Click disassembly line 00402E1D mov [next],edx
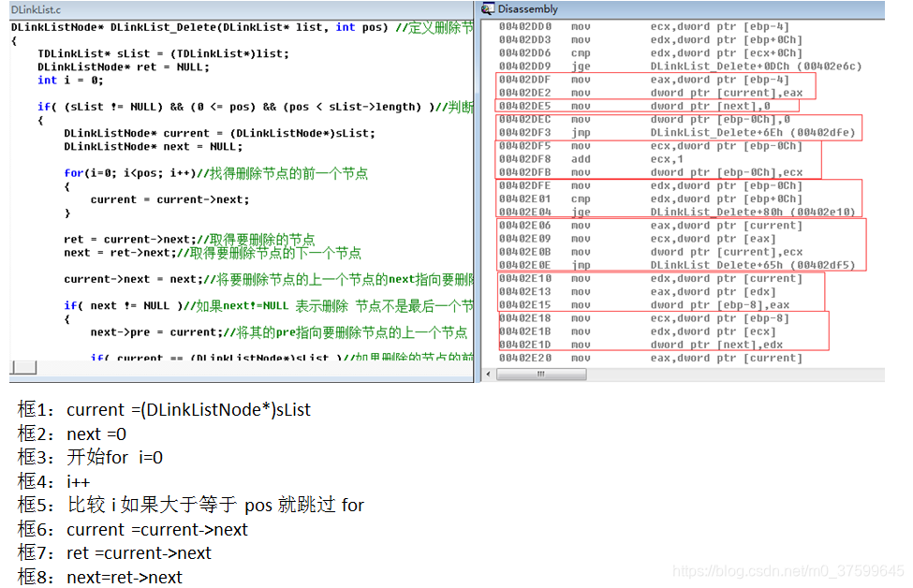The height and width of the screenshot is (588, 913). pyautogui.click(x=641, y=345)
